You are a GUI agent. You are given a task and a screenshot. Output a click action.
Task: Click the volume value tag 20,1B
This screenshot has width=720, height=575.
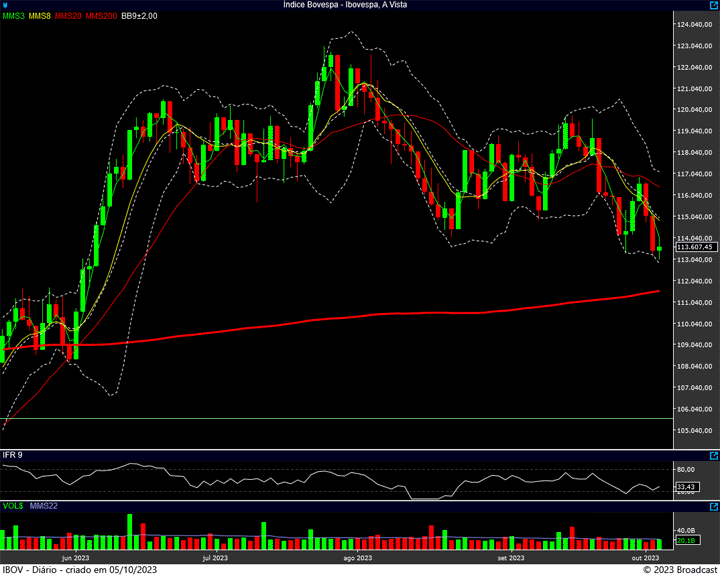[686, 541]
